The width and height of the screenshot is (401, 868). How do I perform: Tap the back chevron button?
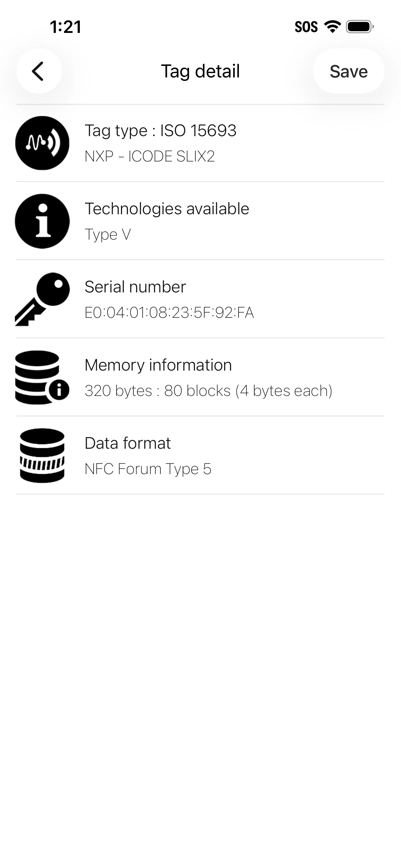(39, 71)
